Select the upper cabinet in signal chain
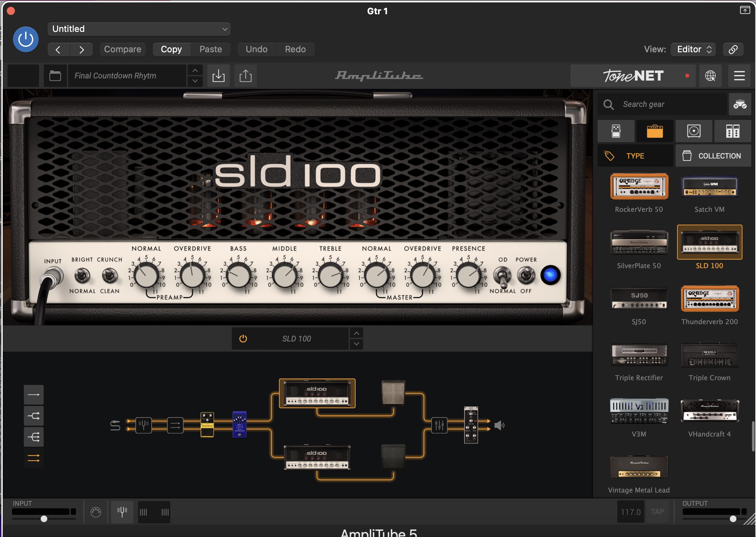756x537 pixels. point(393,393)
